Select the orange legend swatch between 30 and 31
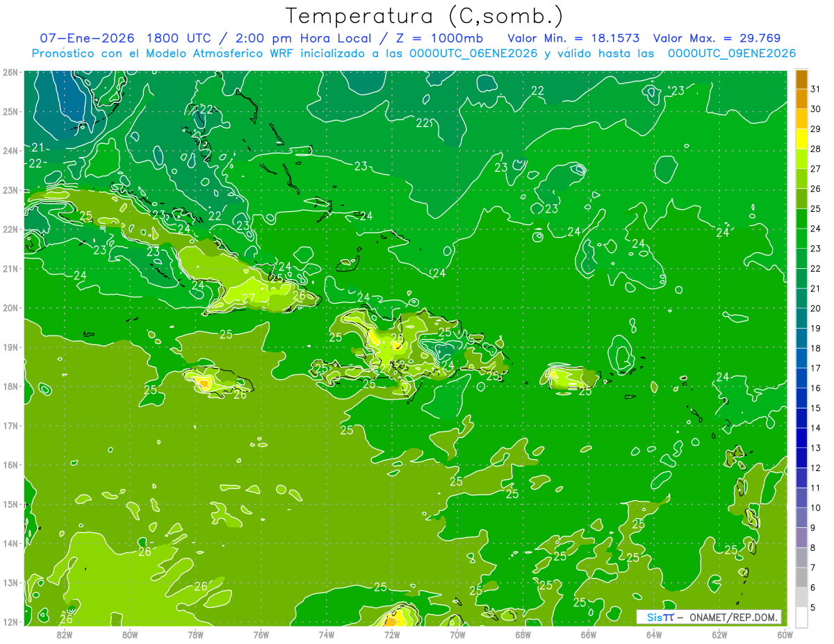This screenshot has width=834, height=644. (x=801, y=99)
